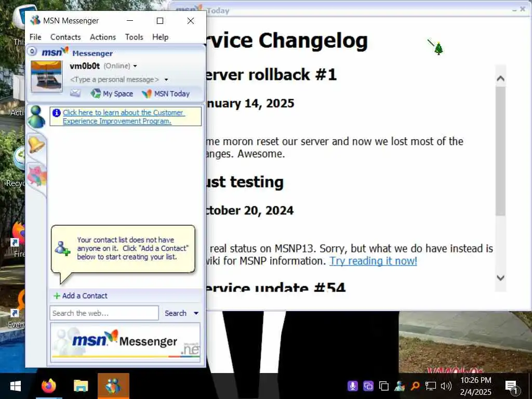532x399 pixels.
Task: Expand the Search options dropdown arrow
Action: coord(196,313)
